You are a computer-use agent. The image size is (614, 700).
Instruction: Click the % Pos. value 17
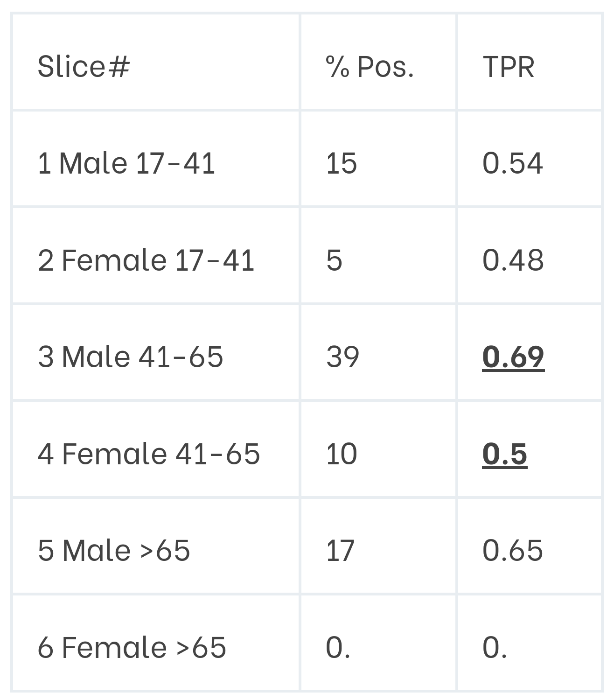click(340, 550)
